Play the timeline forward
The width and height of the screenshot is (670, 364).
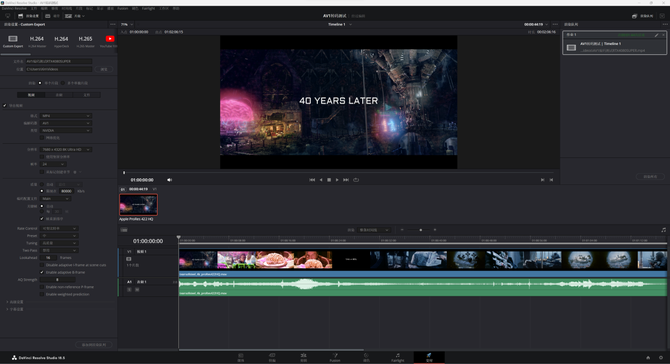coord(337,180)
